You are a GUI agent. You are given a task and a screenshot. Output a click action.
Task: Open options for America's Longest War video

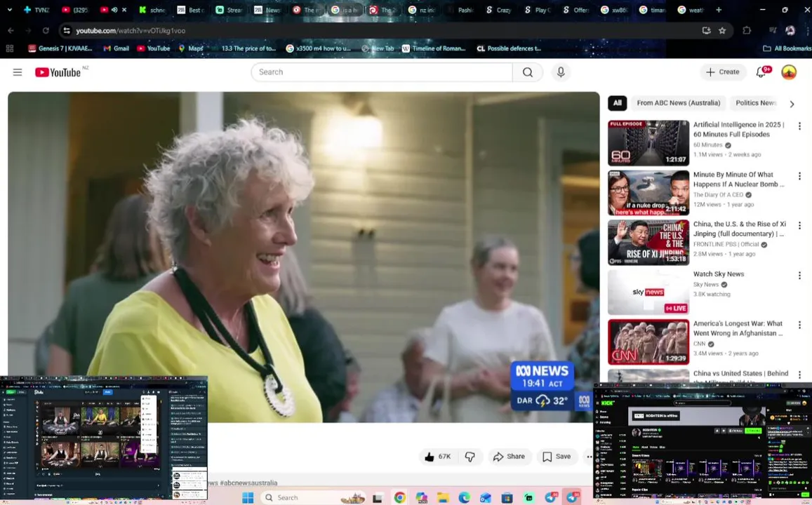(799, 325)
